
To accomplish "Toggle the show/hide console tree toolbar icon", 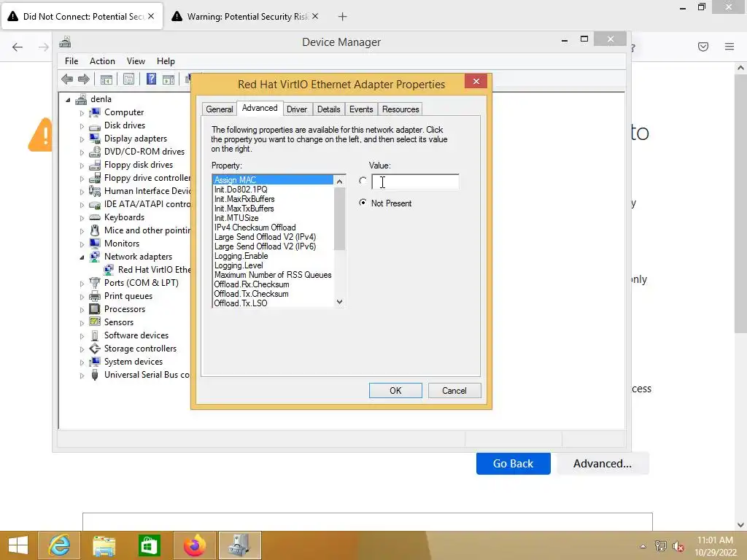I will pyautogui.click(x=107, y=79).
